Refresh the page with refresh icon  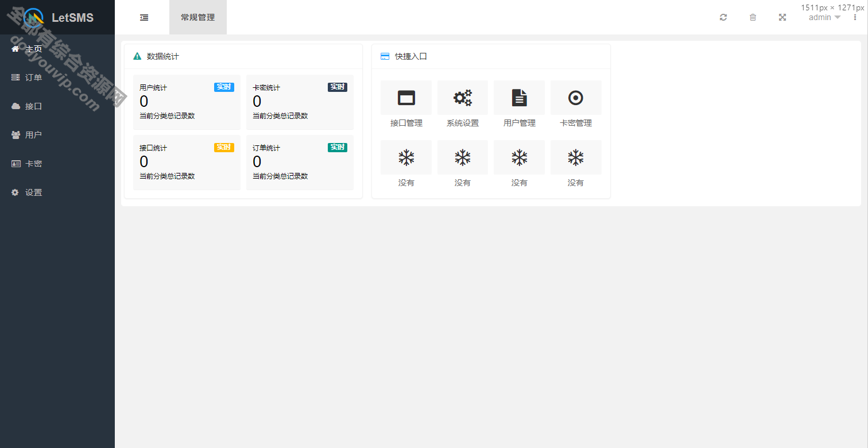[723, 17]
